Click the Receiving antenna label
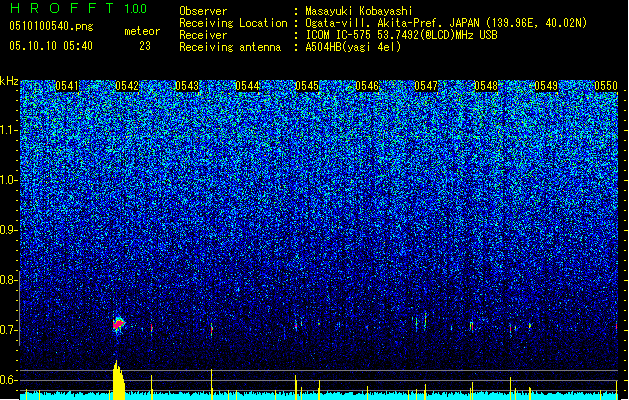This screenshot has height=400, width=629. pyautogui.click(x=230, y=47)
